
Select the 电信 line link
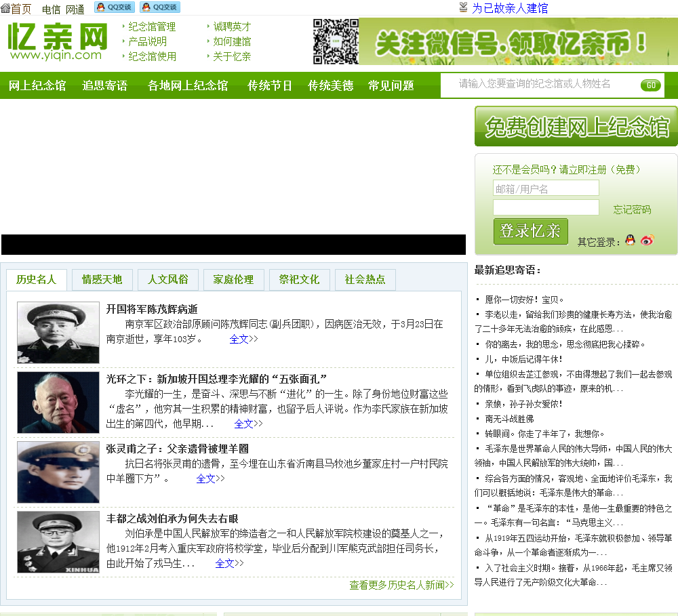coord(51,9)
